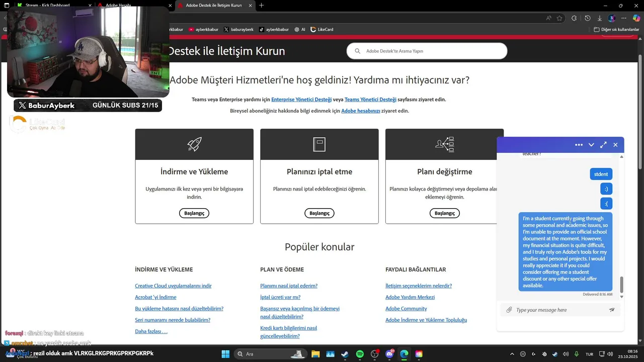The height and width of the screenshot is (362, 644).
Task: Click the plan icon on Planınızı iptal etme card
Action: pos(319,144)
